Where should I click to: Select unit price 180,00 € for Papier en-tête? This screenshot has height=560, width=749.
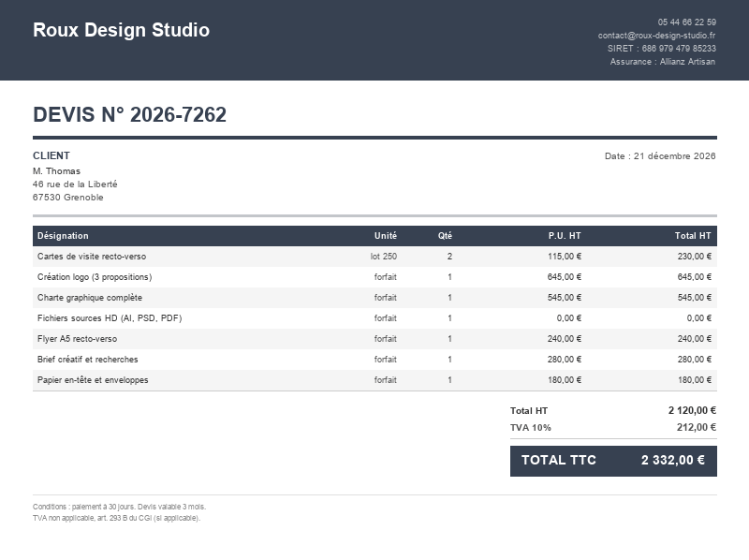[565, 380]
